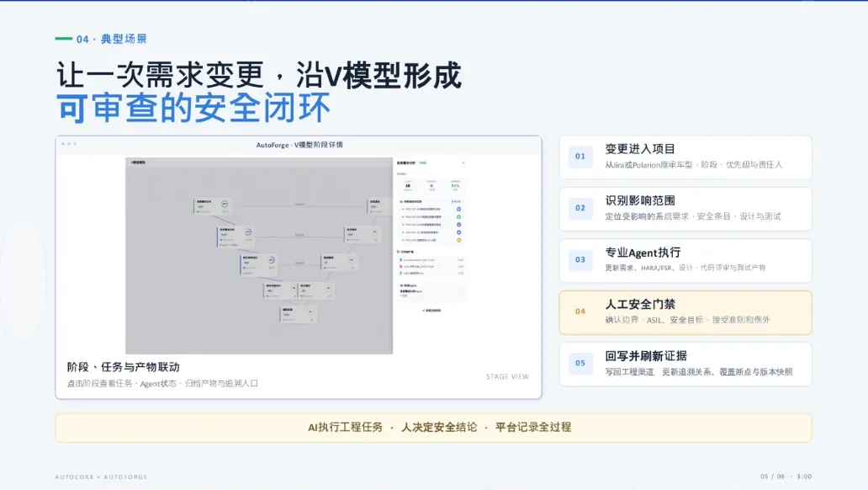Click the 05 / 08 · 3:00 page indicator
This screenshot has width=868, height=490.
[x=786, y=477]
